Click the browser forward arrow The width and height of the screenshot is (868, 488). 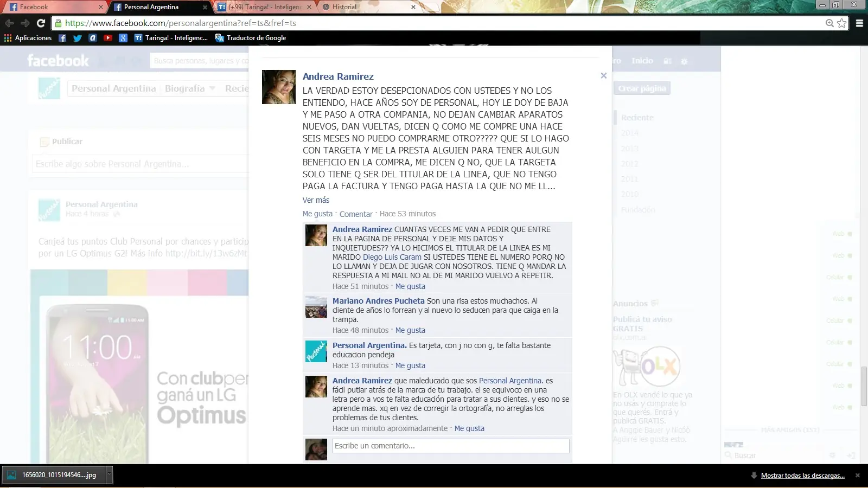tap(25, 23)
